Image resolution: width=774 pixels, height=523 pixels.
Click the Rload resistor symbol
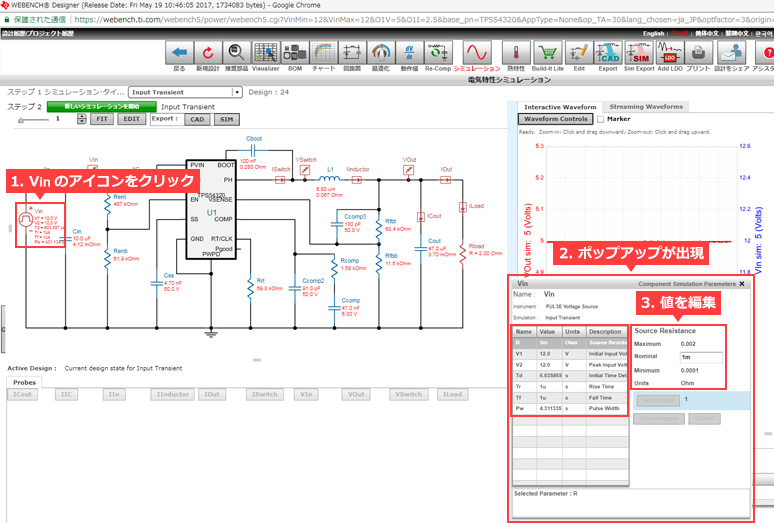(x=463, y=254)
